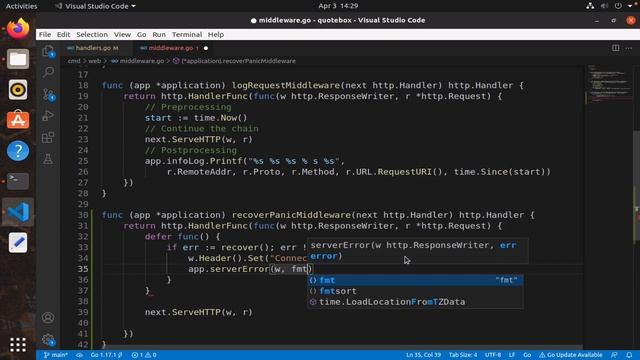This screenshot has width=640, height=360.
Task: Switch to the middleware.go tab
Action: (173, 48)
